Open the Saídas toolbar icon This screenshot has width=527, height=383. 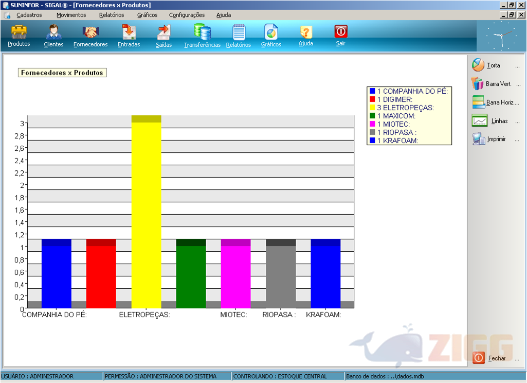coord(164,32)
